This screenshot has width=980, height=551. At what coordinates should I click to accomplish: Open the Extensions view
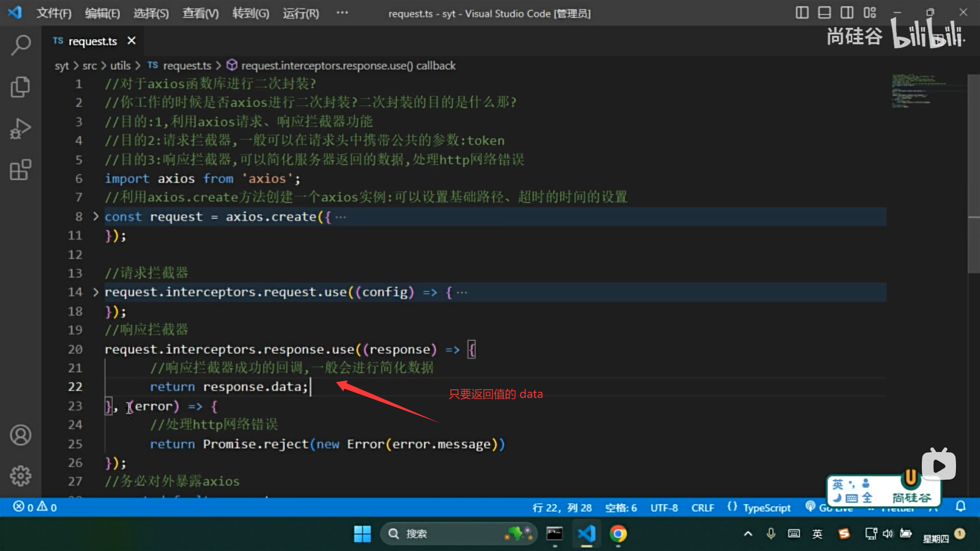click(x=20, y=170)
